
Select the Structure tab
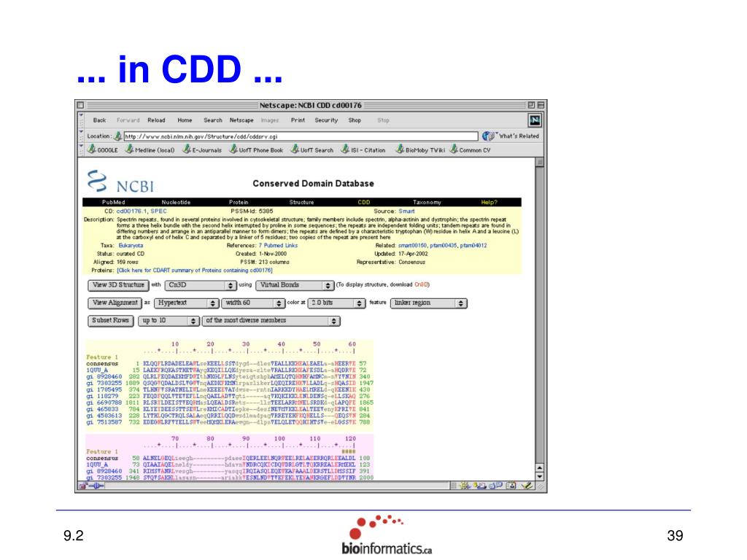point(301,203)
